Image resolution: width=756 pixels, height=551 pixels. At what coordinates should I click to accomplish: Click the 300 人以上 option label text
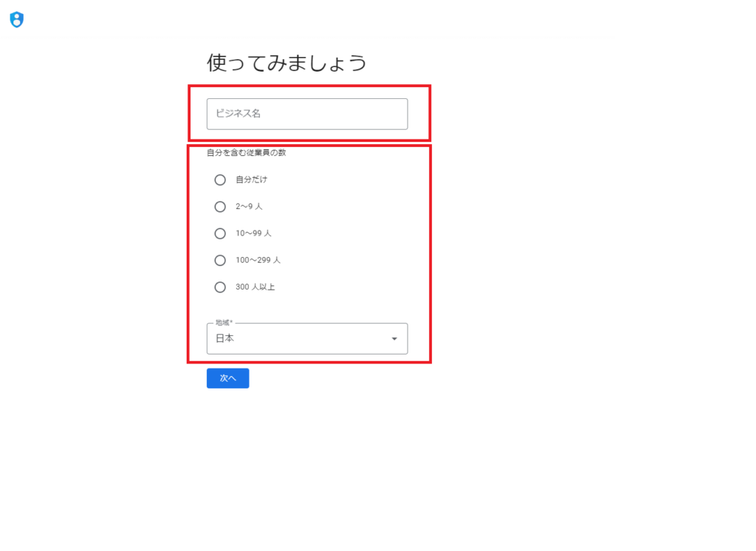click(x=255, y=287)
